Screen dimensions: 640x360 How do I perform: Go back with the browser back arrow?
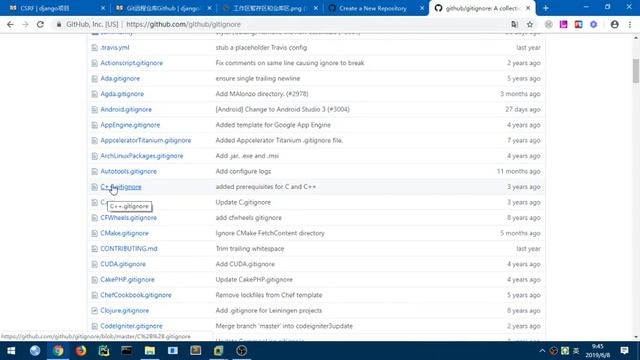[10, 24]
